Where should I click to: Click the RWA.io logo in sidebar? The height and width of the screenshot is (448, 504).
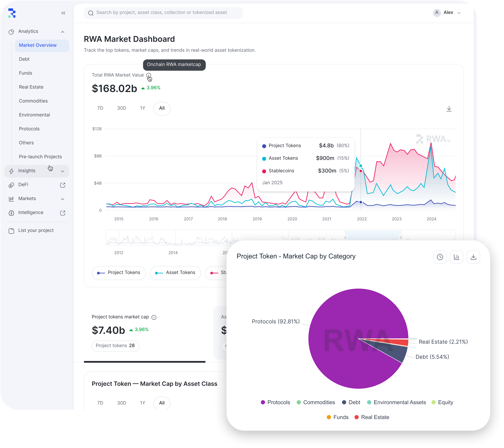[x=12, y=13]
